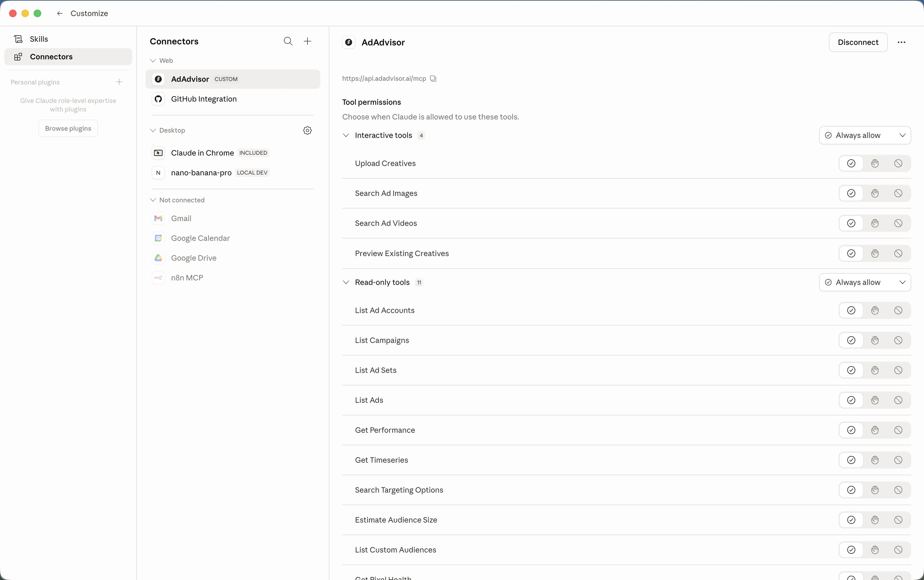Click the Personal plugins heading
The image size is (924, 580).
point(35,82)
